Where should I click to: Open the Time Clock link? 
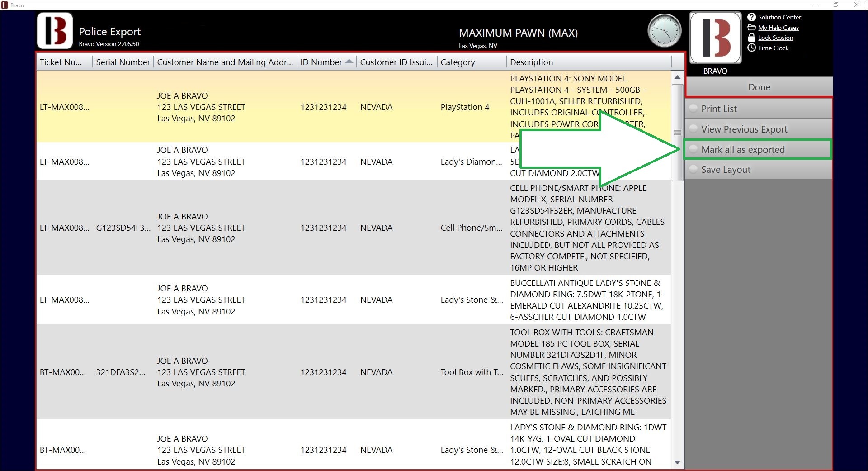click(773, 48)
